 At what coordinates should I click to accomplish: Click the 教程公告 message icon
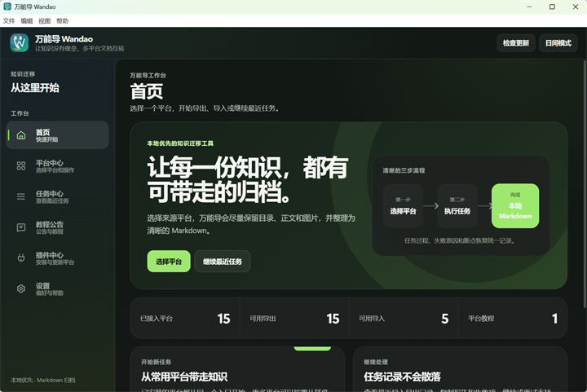pos(21,227)
